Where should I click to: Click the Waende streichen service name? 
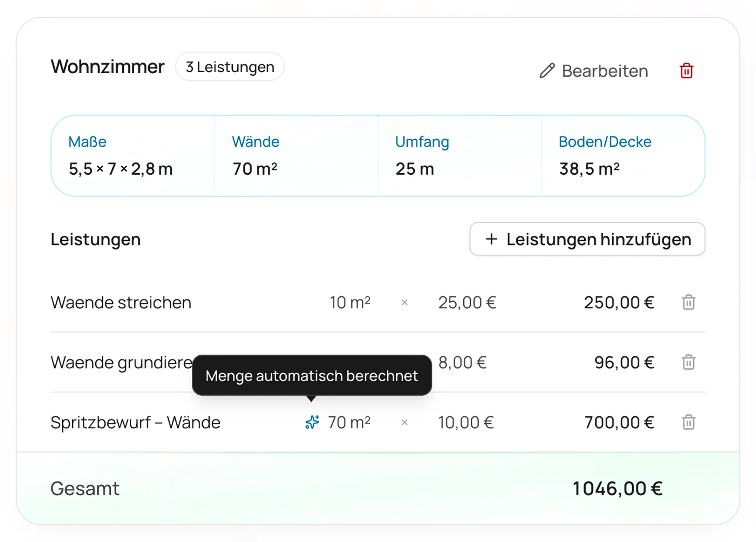[121, 302]
